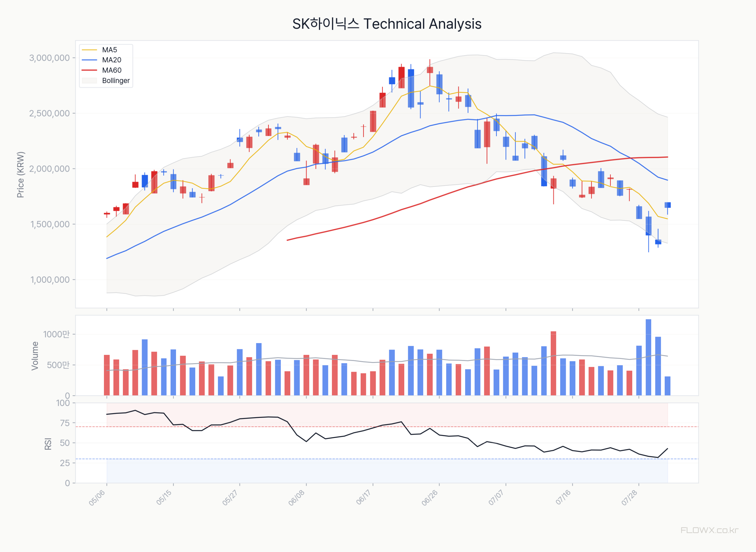This screenshot has width=756, height=552.
Task: Click the chart title "SK하이닉스 Technical Analysis"
Action: point(387,24)
